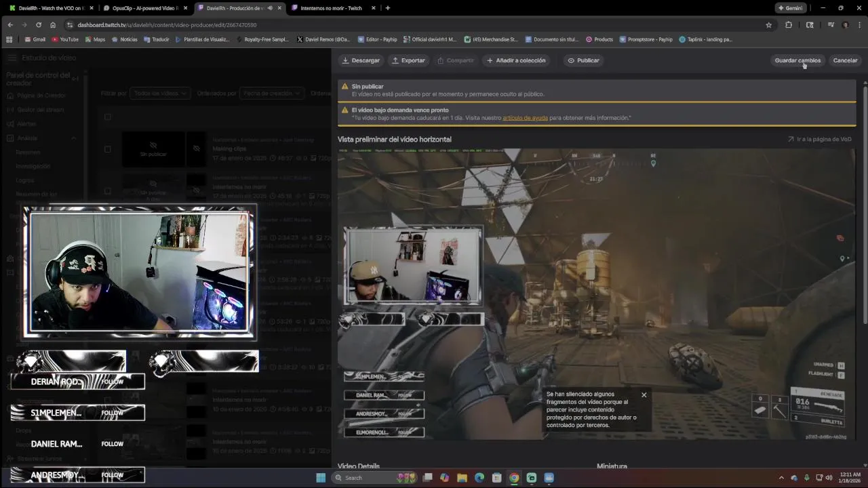Check the first Intentemos no morir video checkbox

107,191
